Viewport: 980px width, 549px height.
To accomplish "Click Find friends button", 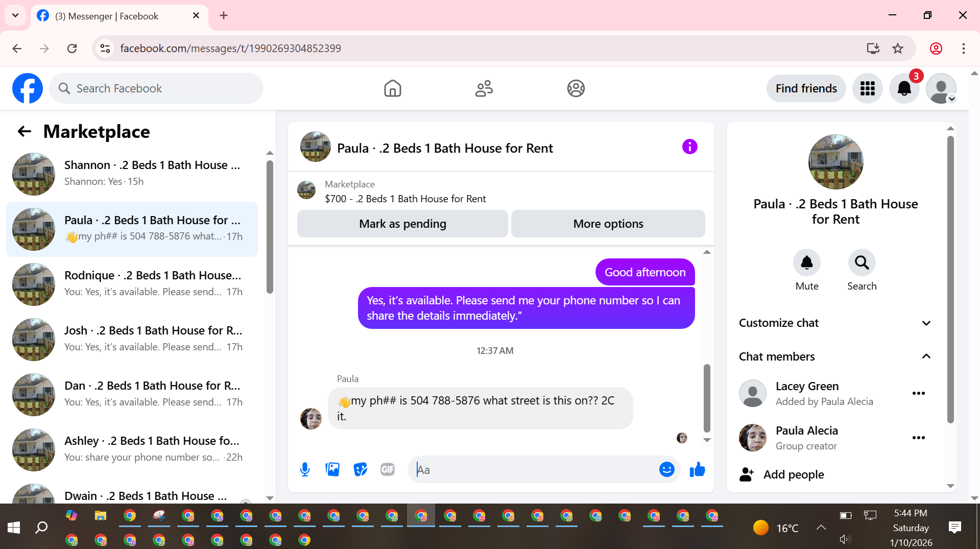I will tap(806, 88).
